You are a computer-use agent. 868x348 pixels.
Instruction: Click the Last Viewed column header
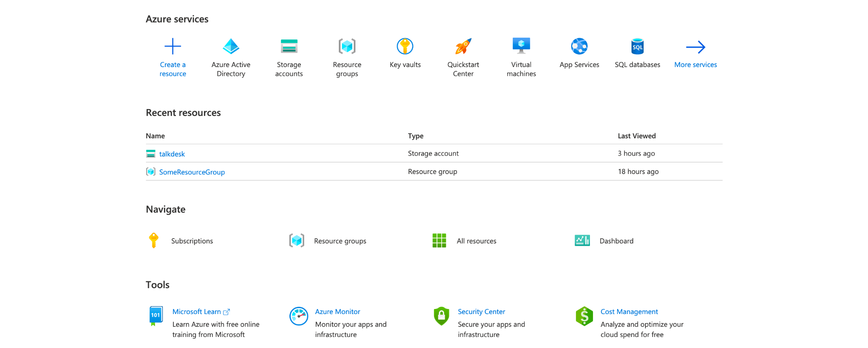[x=637, y=136]
